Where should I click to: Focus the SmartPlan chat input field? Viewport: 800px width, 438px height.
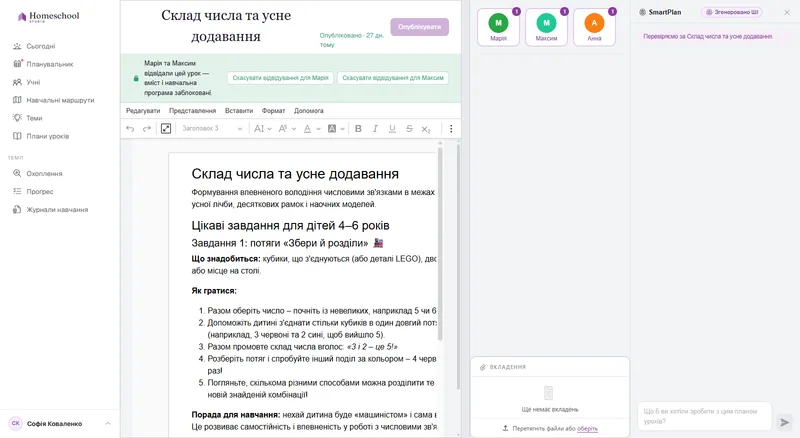coord(705,416)
